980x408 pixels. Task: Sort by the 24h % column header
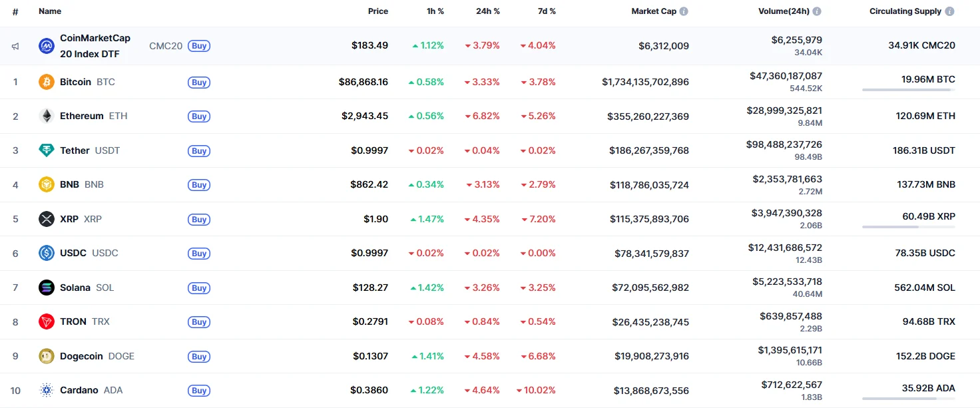487,11
